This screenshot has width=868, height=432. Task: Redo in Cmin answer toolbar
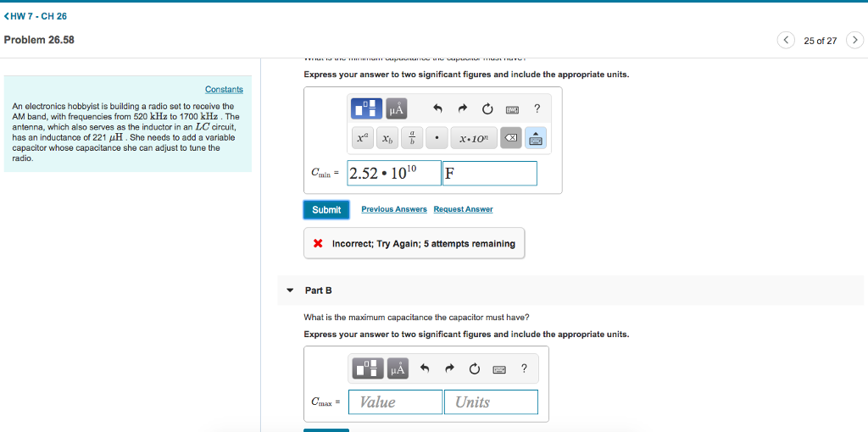point(463,109)
